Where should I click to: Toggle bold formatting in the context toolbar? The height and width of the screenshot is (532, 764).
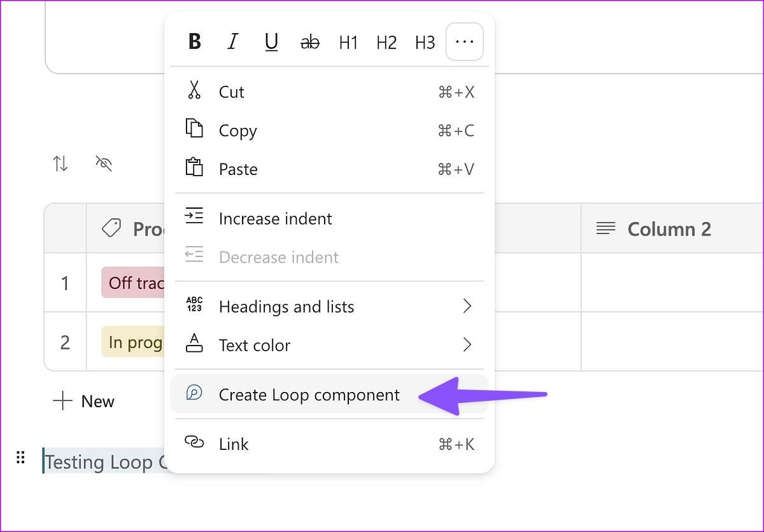195,42
